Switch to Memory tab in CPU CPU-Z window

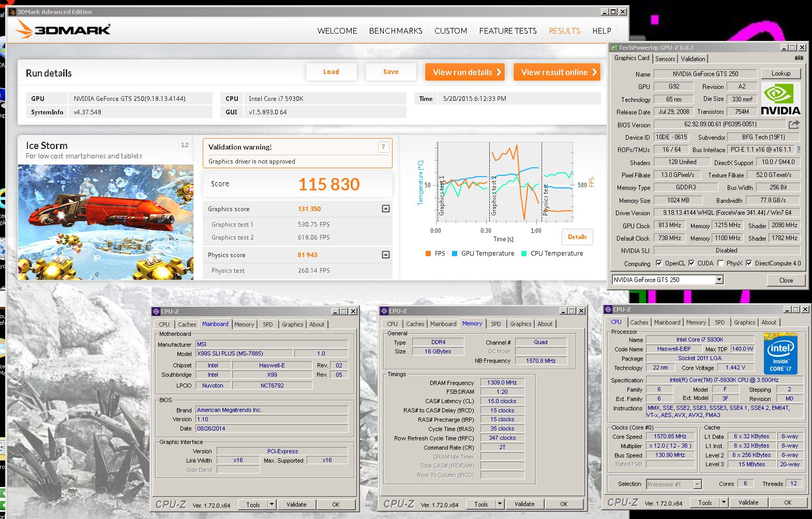[x=696, y=322]
